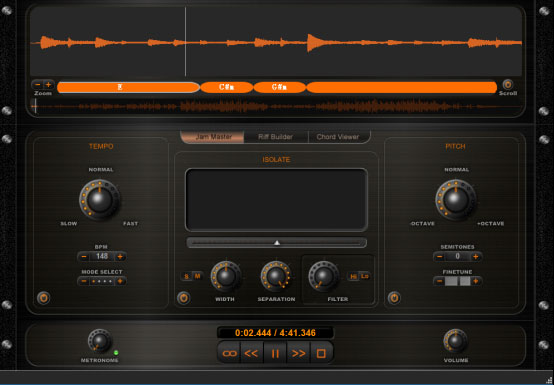Toggle Pitch section power button

coord(394,298)
